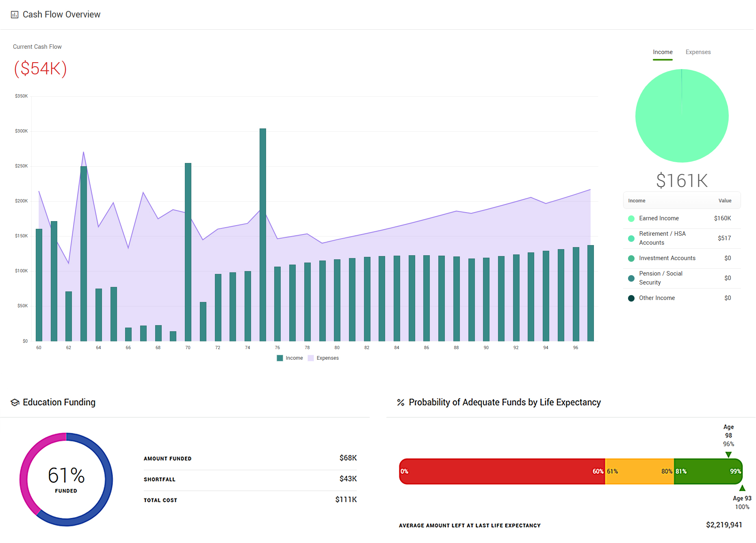Click the Income column header
756x543 pixels.
pos(637,201)
